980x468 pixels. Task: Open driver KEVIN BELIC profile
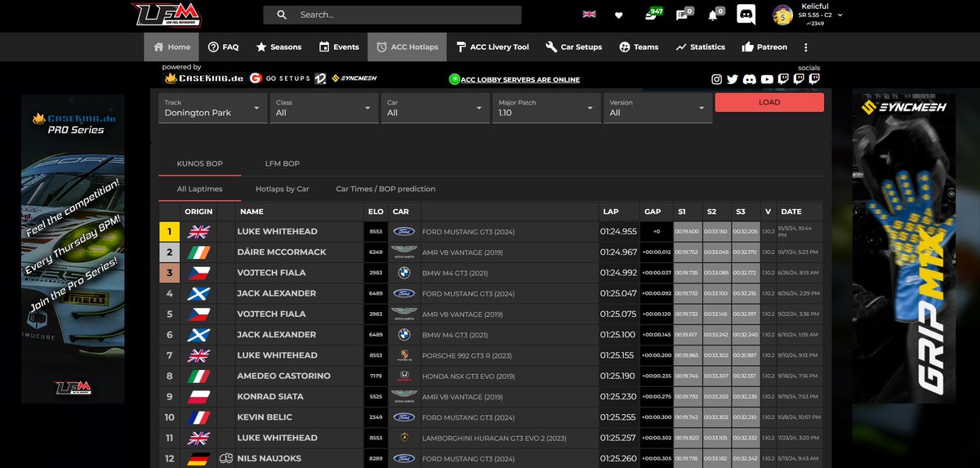265,417
